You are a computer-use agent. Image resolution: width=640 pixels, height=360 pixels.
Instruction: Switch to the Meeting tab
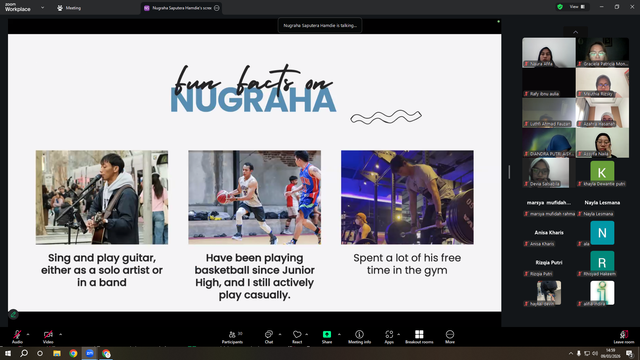point(69,8)
